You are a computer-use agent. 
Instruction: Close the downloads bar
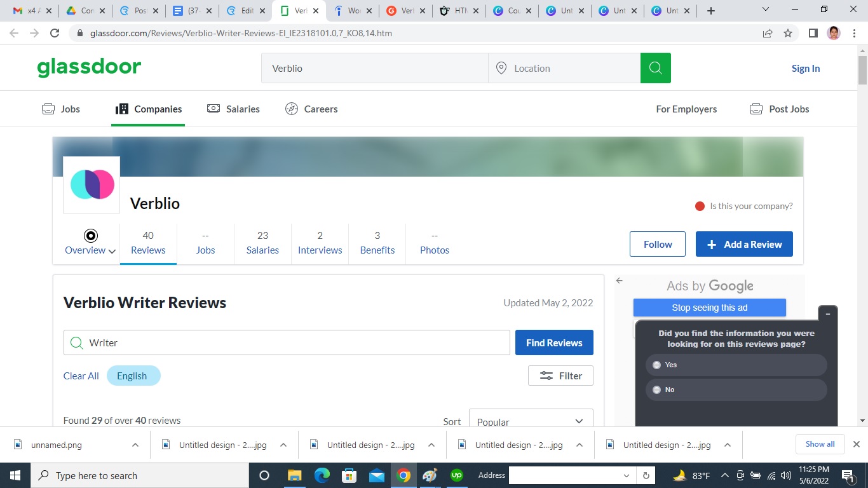[856, 444]
